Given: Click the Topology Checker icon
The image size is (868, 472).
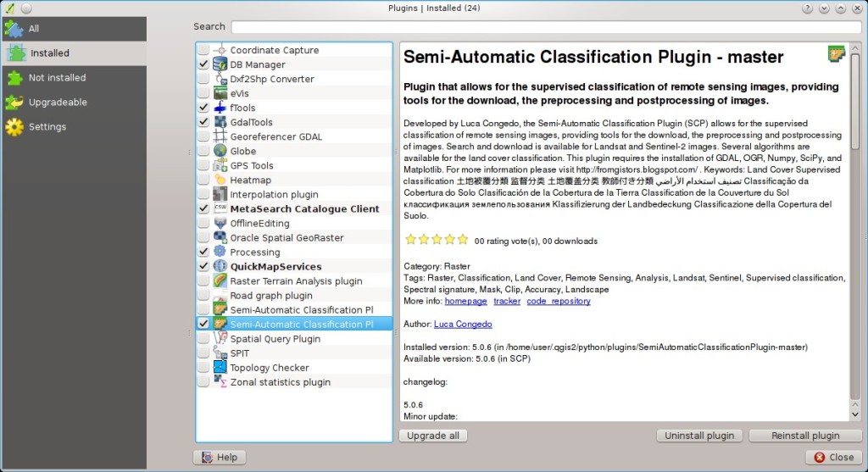Looking at the screenshot, I should coord(220,367).
